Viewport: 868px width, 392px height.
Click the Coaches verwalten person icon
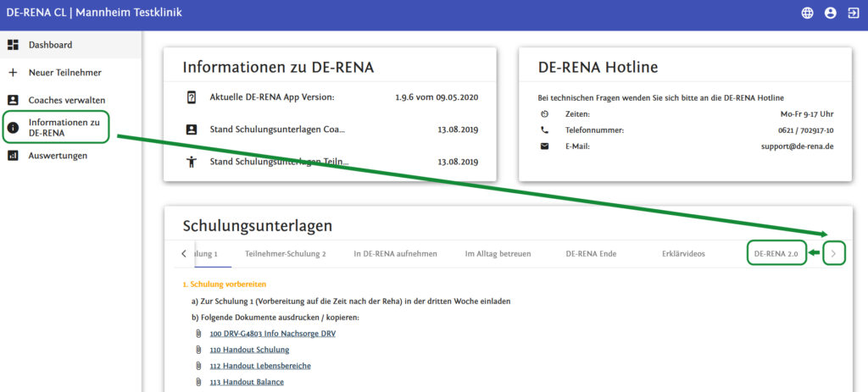(13, 100)
